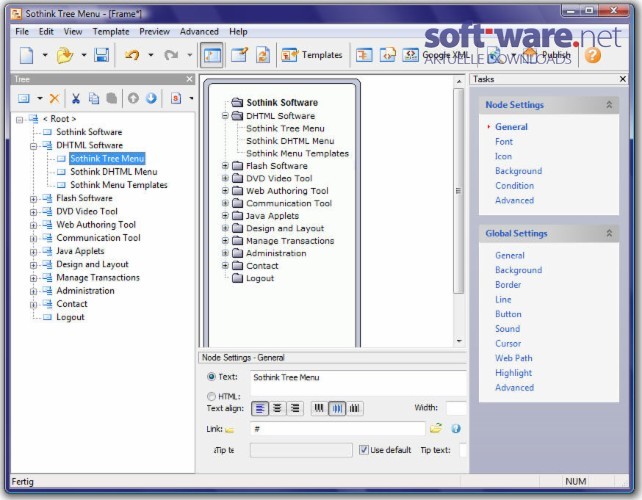Open Icon under Node Settings
This screenshot has height=500, width=642.
[x=503, y=156]
